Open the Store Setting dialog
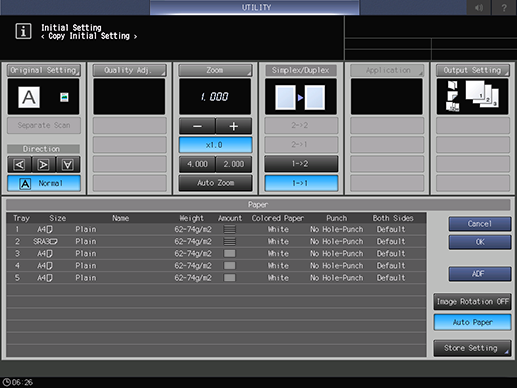This screenshot has width=517, height=388. pyautogui.click(x=472, y=348)
